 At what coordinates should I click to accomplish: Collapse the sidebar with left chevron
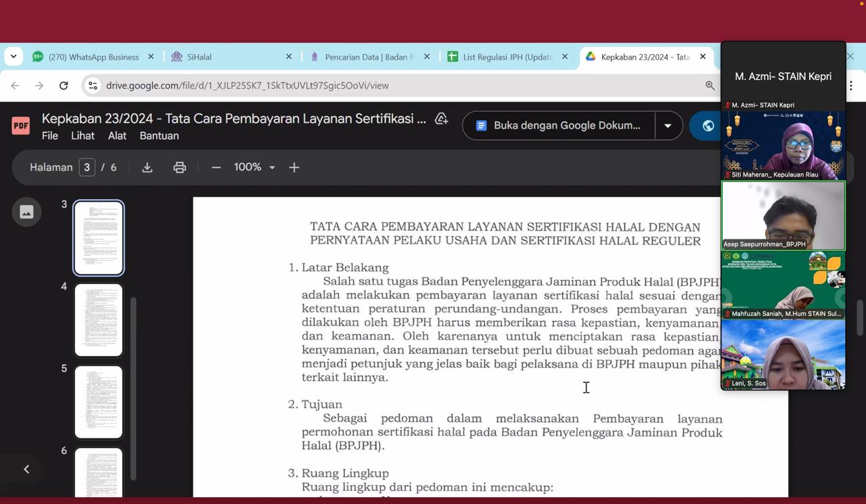[x=26, y=469]
